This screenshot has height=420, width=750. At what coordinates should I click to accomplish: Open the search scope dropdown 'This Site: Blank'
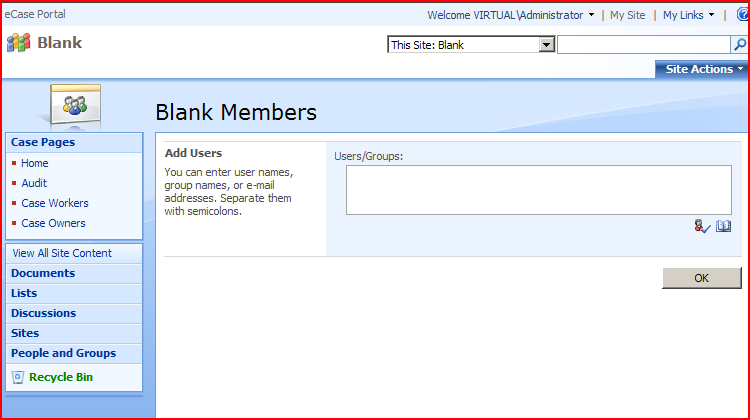[471, 45]
